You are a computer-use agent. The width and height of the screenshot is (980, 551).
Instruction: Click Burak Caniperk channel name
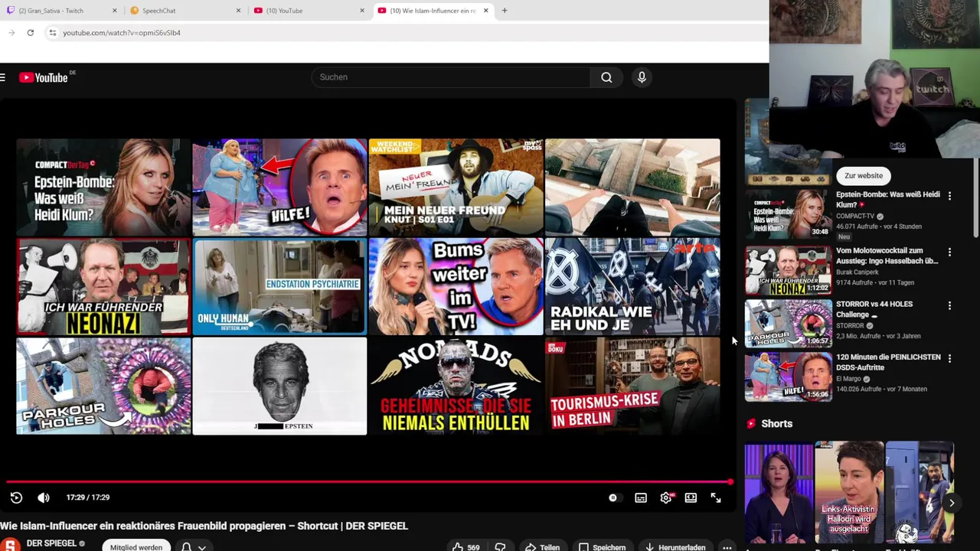point(858,272)
